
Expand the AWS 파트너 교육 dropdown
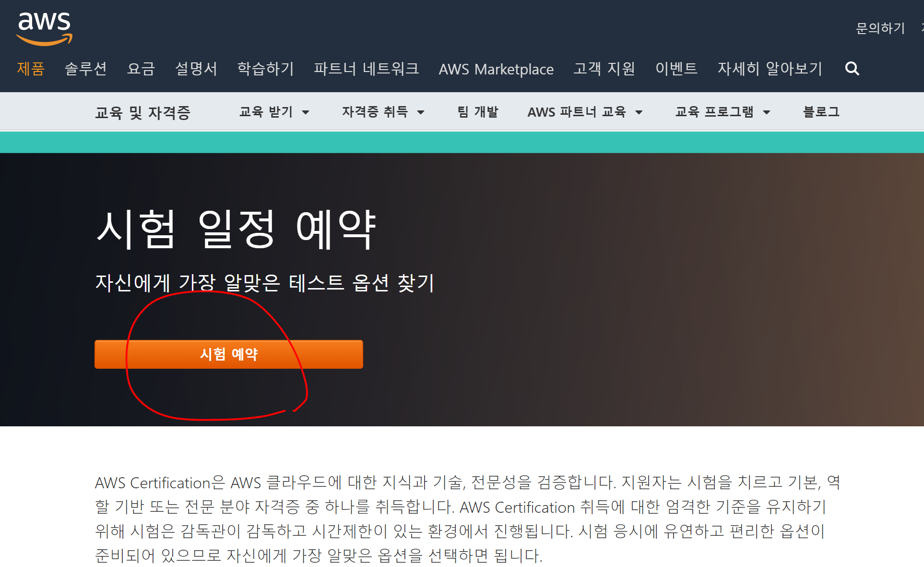(x=584, y=112)
